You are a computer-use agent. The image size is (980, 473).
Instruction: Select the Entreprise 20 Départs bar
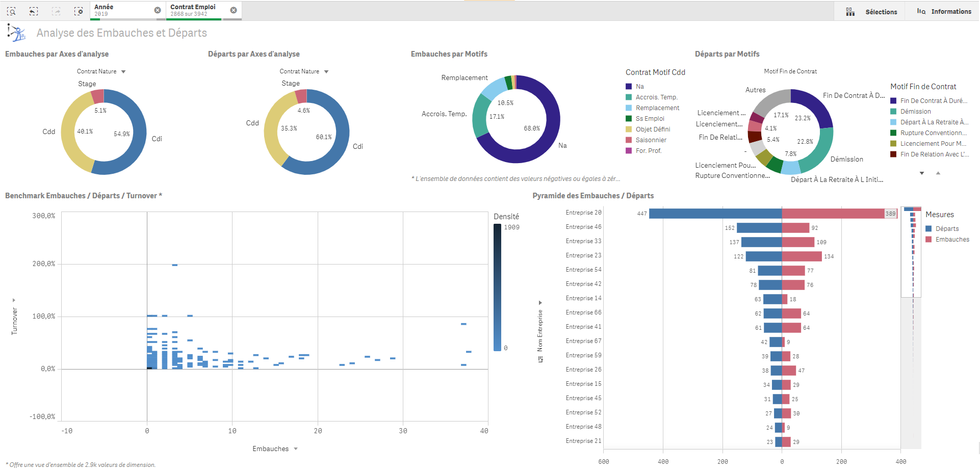pyautogui.click(x=715, y=214)
